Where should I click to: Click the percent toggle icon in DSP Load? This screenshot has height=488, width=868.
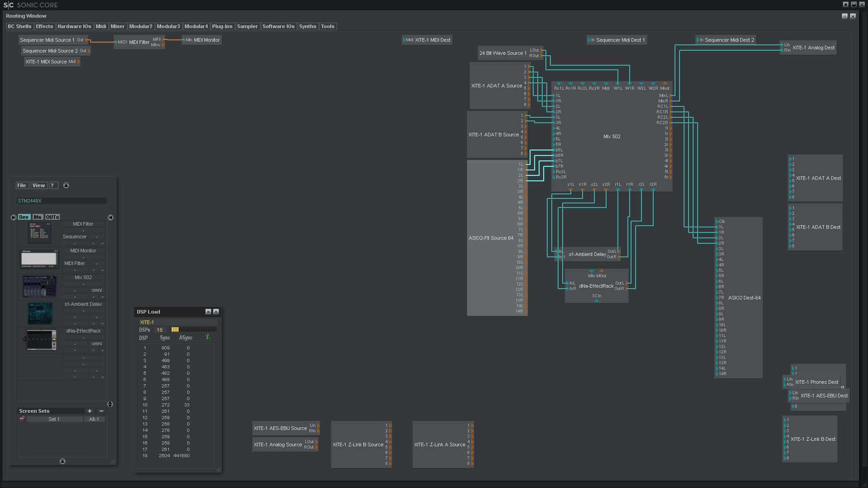point(207,337)
